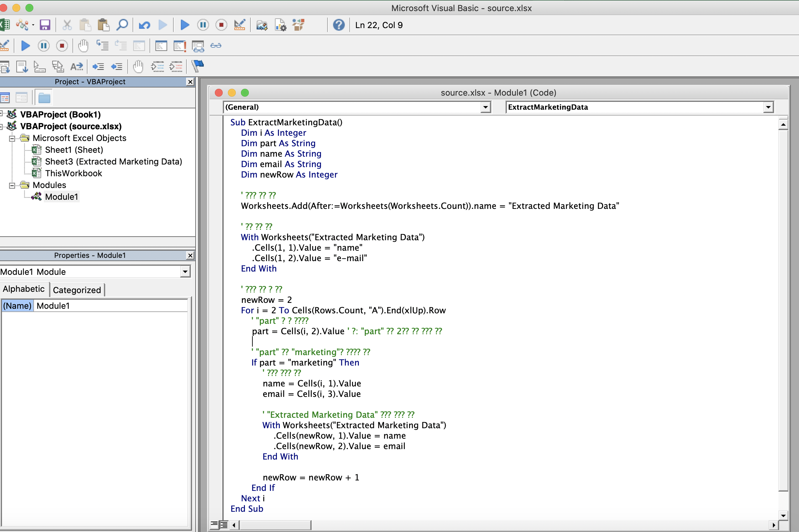Select the Alphabetic tab in Properties

pyautogui.click(x=24, y=289)
